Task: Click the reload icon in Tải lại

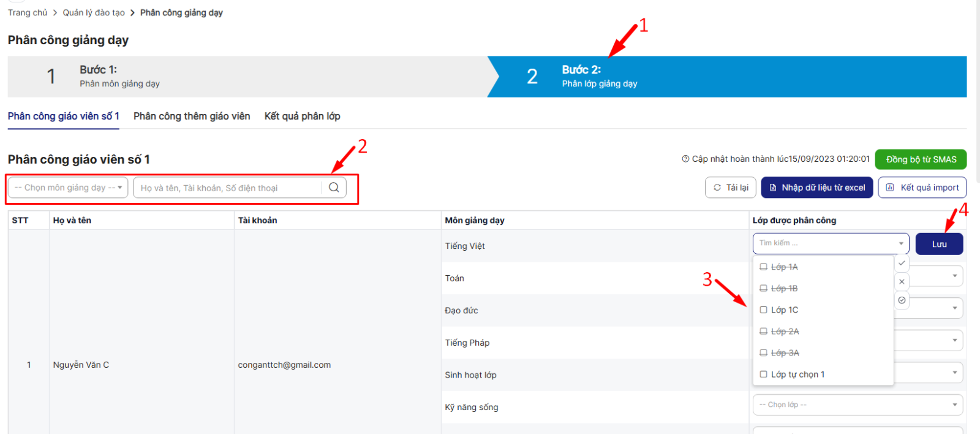Action: pyautogui.click(x=717, y=188)
